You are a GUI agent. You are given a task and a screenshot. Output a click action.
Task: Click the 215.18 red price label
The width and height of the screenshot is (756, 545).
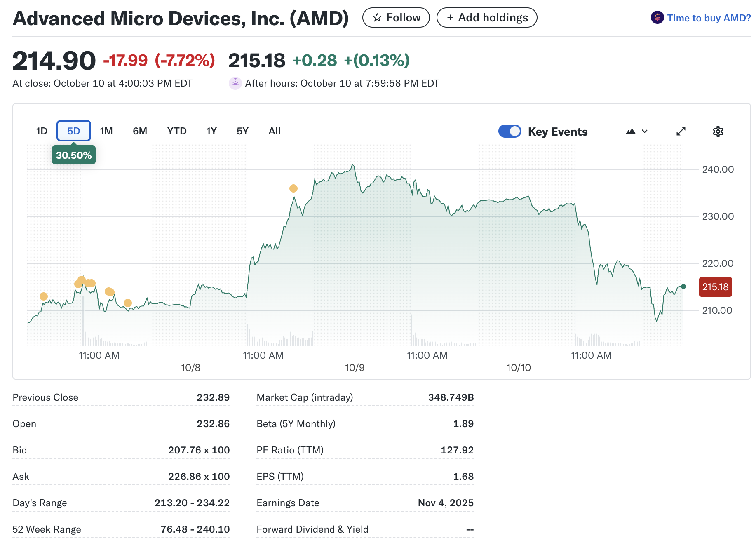[716, 287]
